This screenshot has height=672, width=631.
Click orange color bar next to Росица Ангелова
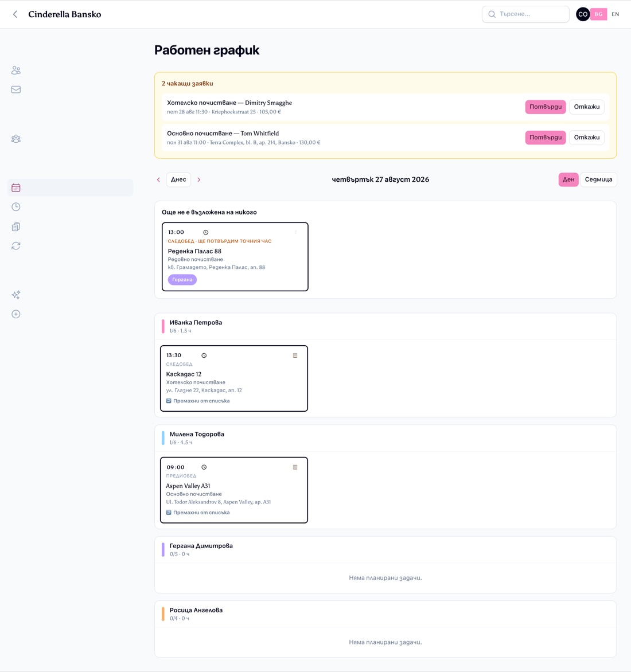[163, 614]
